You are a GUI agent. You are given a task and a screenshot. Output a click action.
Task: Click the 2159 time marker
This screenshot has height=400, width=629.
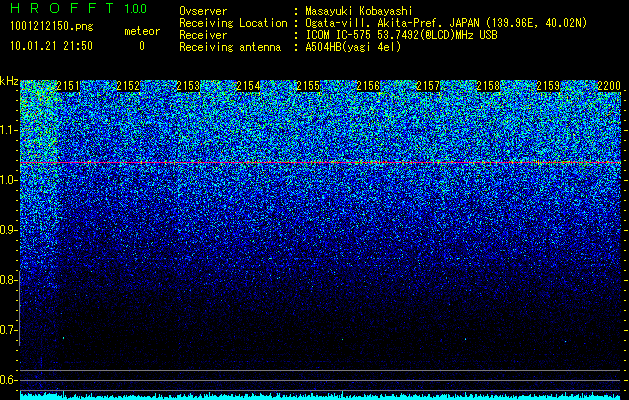pyautogui.click(x=548, y=86)
